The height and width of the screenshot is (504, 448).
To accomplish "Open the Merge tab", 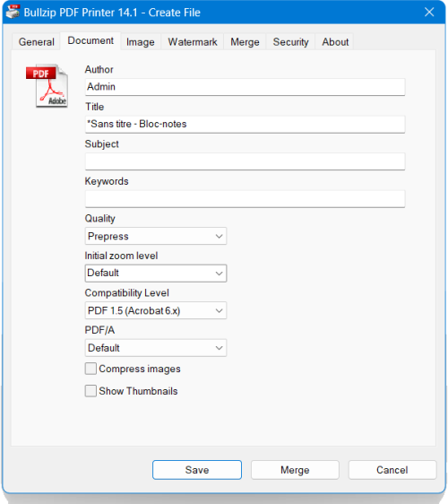I will tap(245, 42).
